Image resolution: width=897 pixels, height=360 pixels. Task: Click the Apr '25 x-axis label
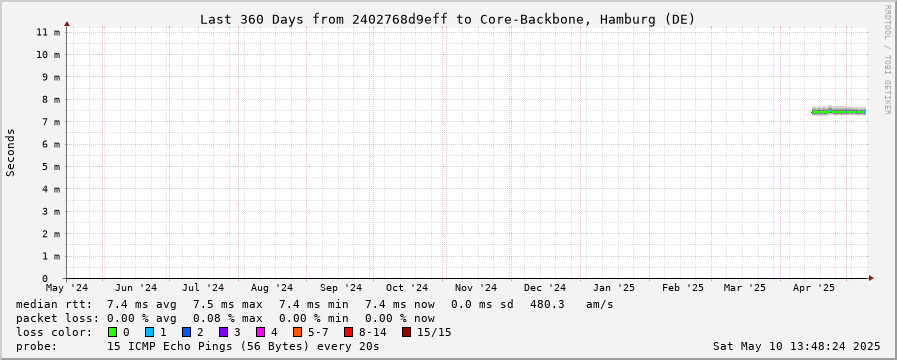[816, 287]
